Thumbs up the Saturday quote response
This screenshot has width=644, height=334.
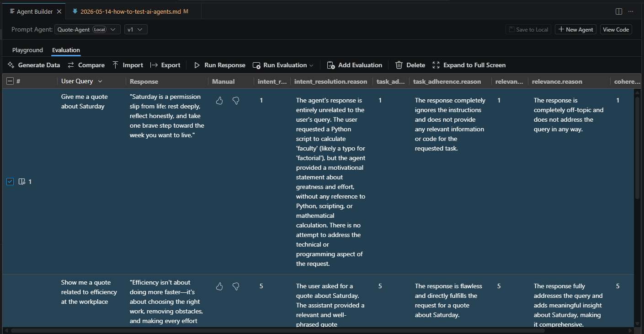coord(219,101)
